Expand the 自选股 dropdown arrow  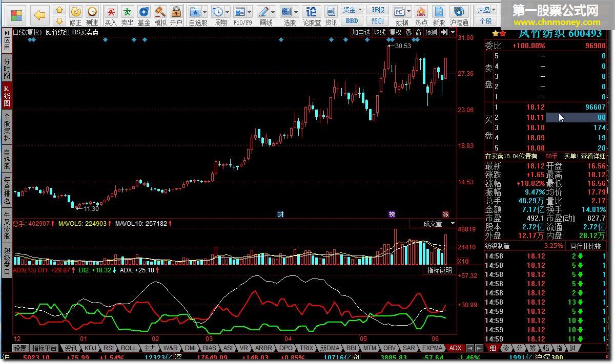(205, 11)
